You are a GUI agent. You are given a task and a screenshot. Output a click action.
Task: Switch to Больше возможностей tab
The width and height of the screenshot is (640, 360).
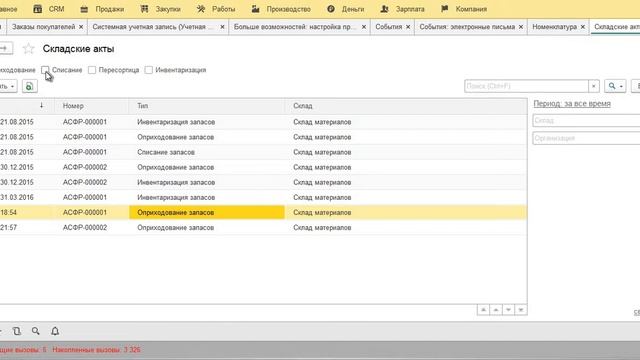tap(295, 27)
